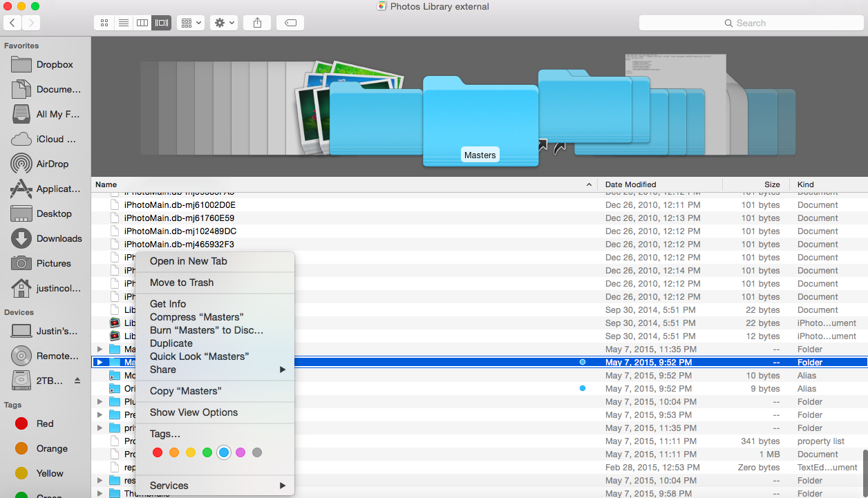Viewport: 868px width, 498px height.
Task: Select Justin's computer under Devices
Action: [46, 331]
